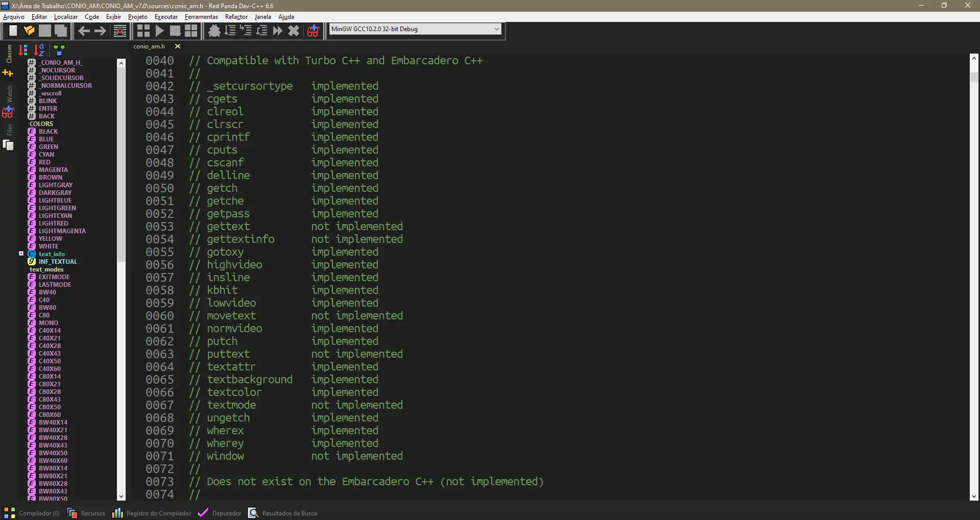Open the Exibir menu
The image size is (980, 520).
(x=113, y=17)
